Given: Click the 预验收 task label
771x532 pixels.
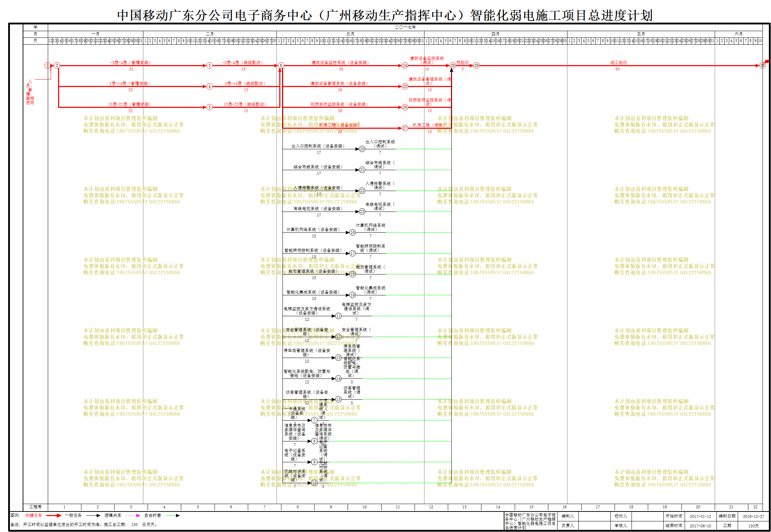Looking at the screenshot, I should 463,63.
